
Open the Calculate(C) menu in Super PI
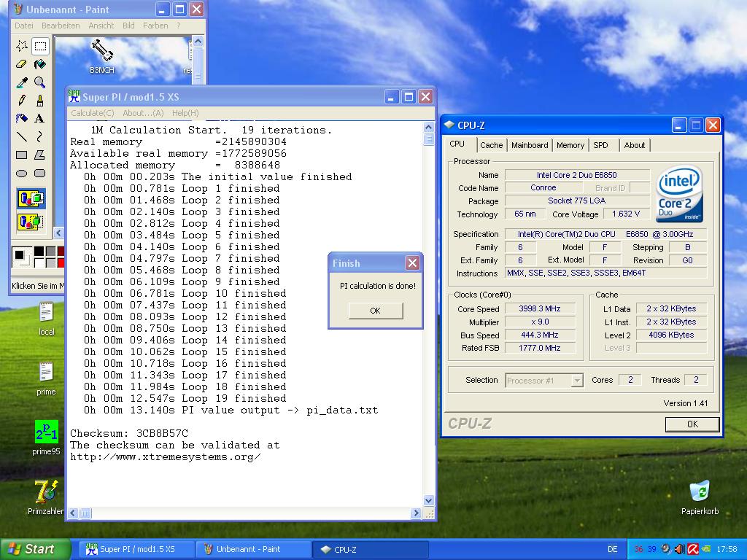coord(92,113)
